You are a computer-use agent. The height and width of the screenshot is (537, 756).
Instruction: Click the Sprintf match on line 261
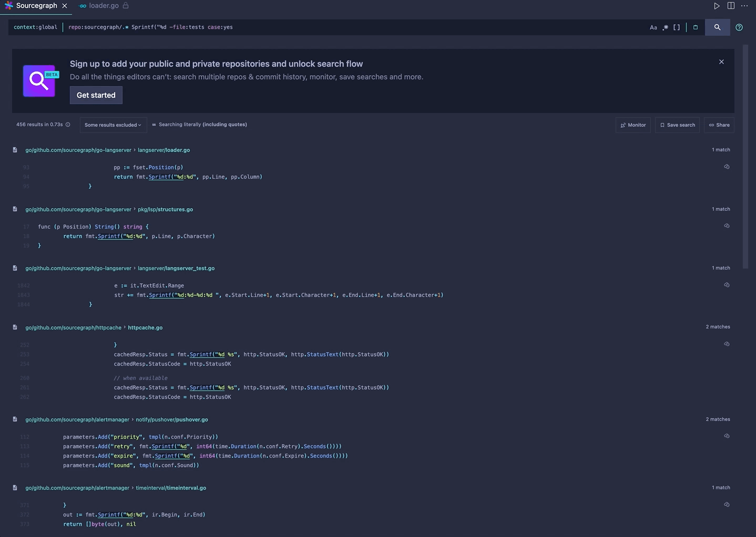(x=207, y=388)
